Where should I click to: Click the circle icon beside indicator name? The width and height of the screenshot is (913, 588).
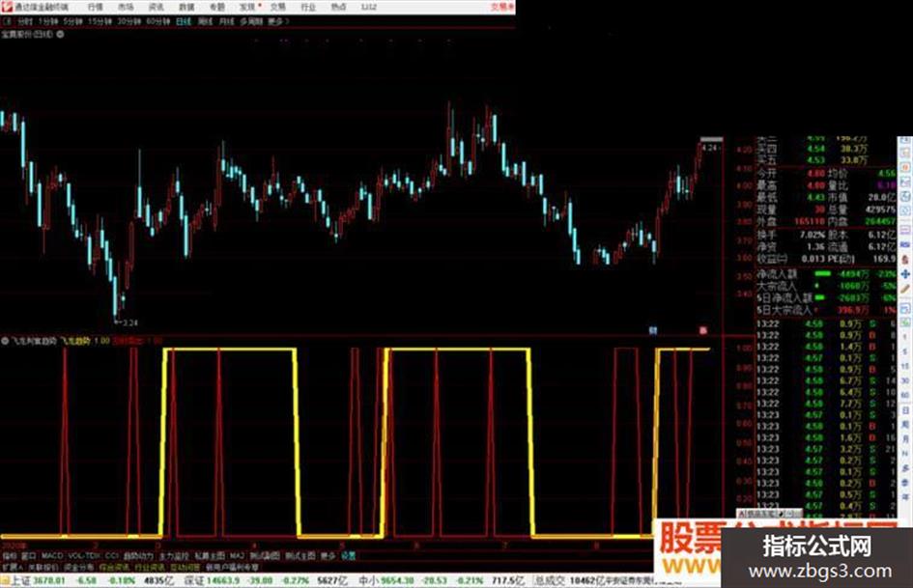pyautogui.click(x=5, y=341)
